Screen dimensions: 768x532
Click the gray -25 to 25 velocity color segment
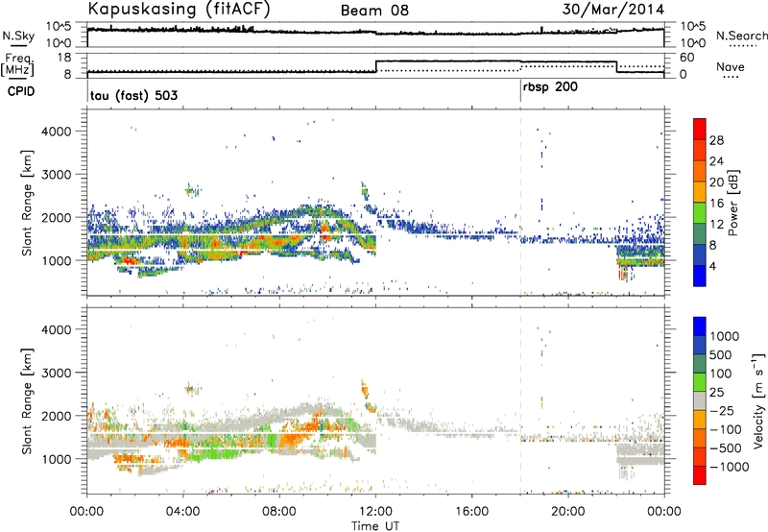(700, 400)
